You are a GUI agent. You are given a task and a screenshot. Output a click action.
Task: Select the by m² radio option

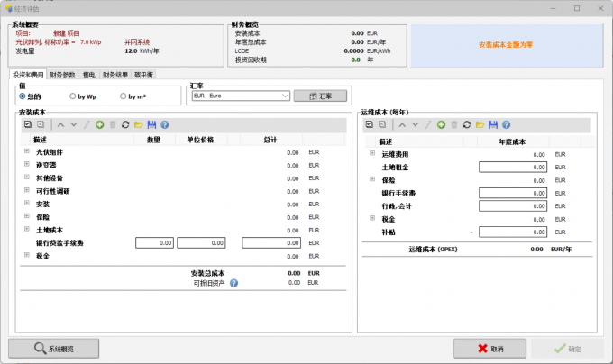point(124,96)
